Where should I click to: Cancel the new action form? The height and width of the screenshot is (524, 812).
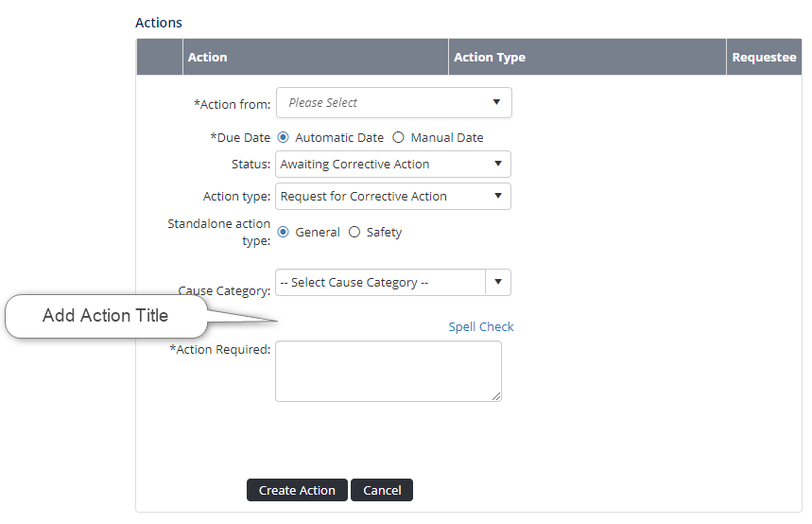click(x=382, y=490)
